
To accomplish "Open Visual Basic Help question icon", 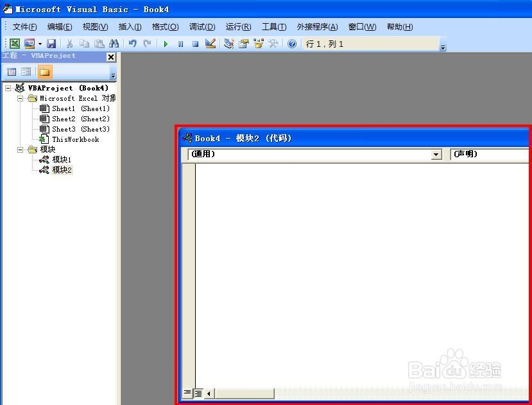I will point(292,44).
